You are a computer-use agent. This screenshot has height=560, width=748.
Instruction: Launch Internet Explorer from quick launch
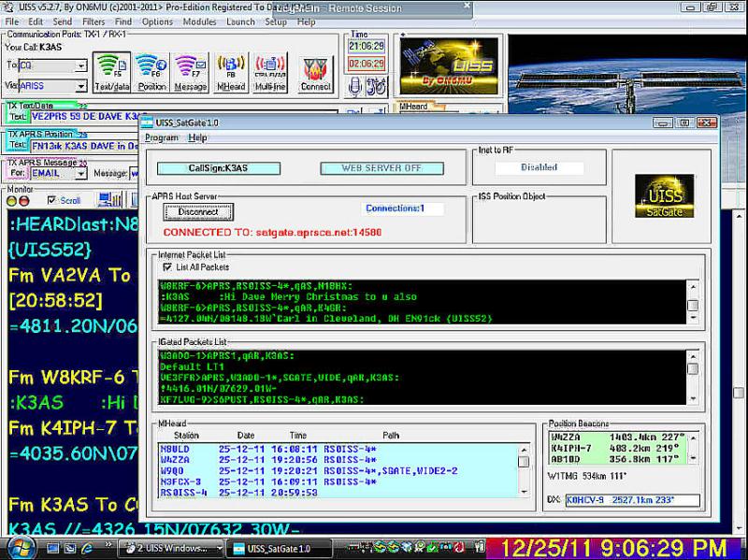coord(87,548)
